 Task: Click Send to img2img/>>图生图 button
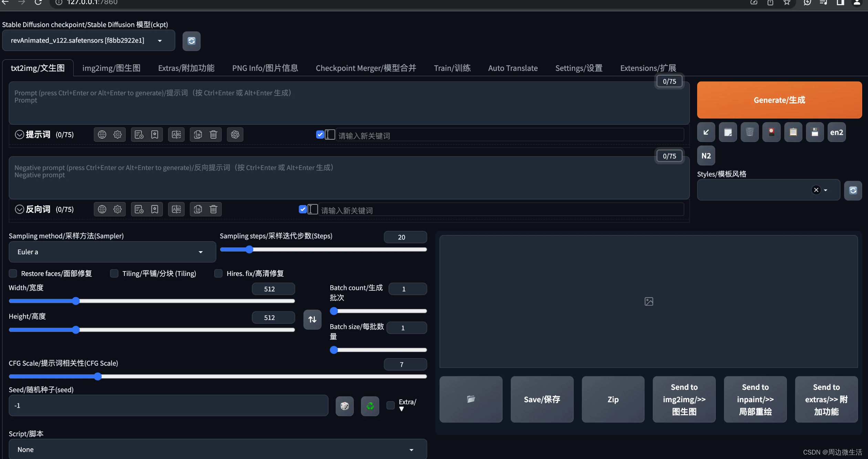click(x=684, y=399)
